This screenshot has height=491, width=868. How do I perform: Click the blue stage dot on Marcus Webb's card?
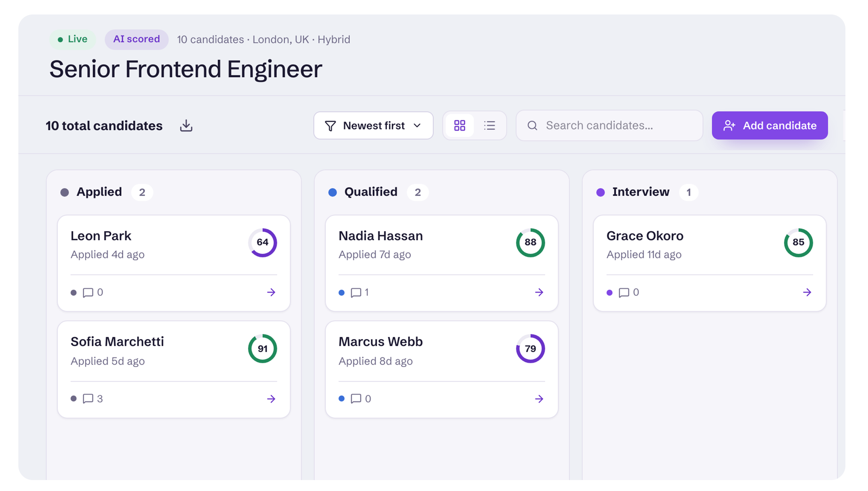342,399
